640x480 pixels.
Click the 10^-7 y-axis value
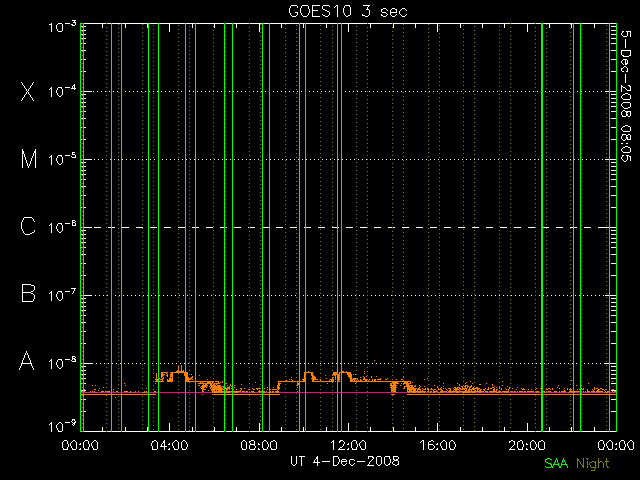tap(62, 295)
